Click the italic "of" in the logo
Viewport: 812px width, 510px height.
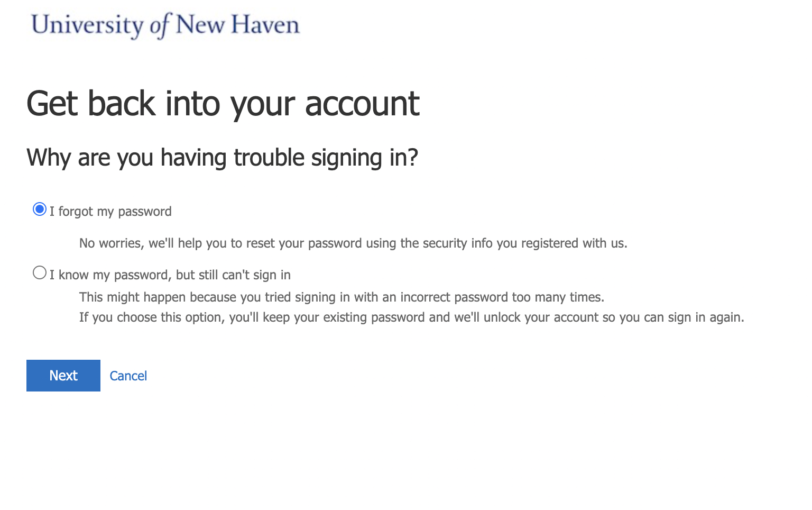point(159,25)
